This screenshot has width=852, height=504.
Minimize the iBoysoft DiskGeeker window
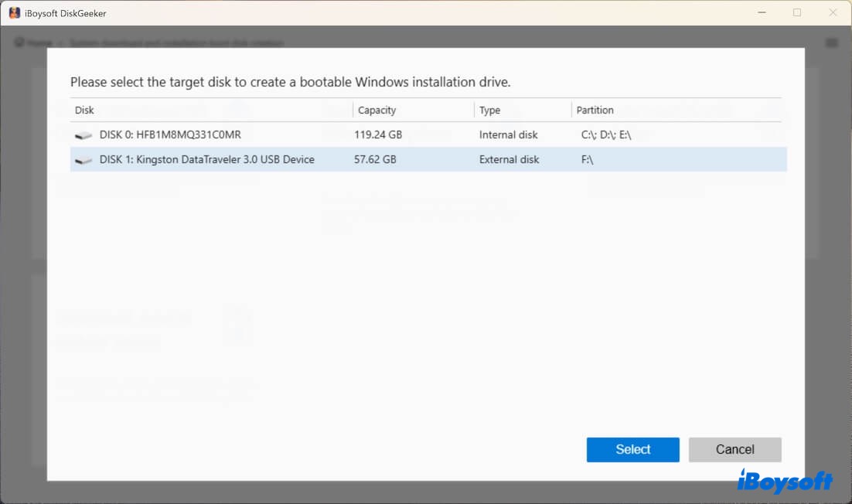click(762, 12)
